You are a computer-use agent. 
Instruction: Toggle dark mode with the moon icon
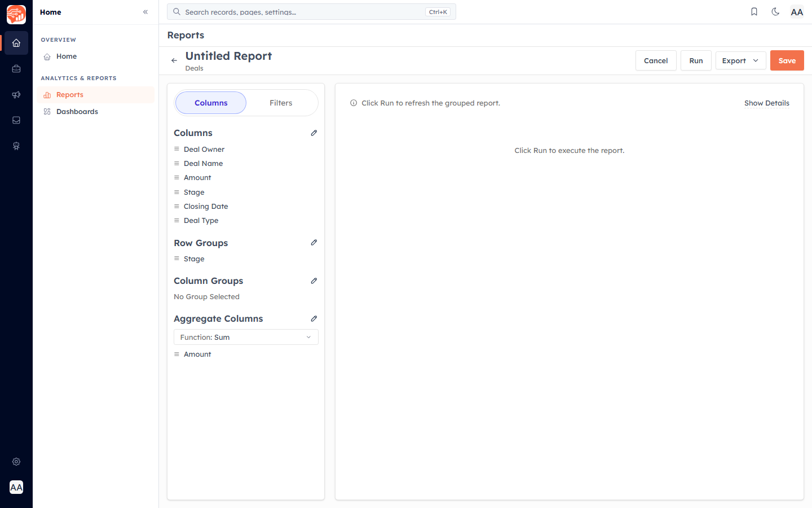click(x=775, y=12)
